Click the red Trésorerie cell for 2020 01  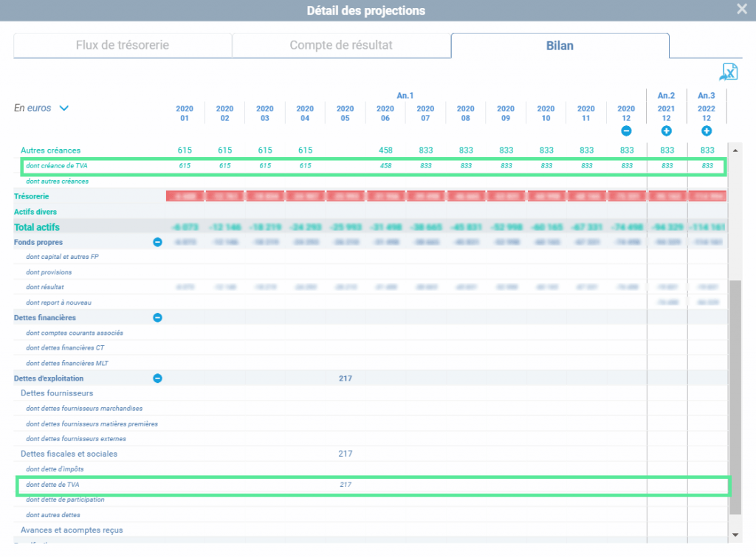coord(185,196)
